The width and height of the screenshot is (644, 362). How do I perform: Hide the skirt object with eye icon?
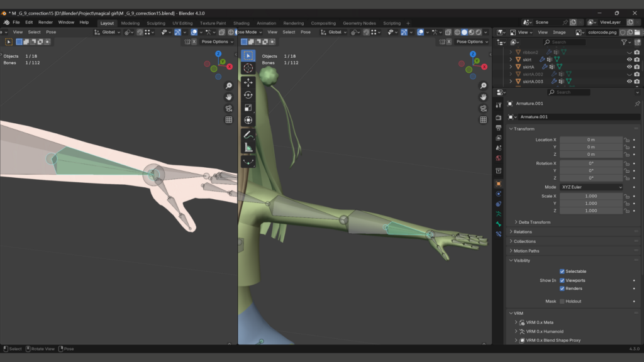click(629, 59)
